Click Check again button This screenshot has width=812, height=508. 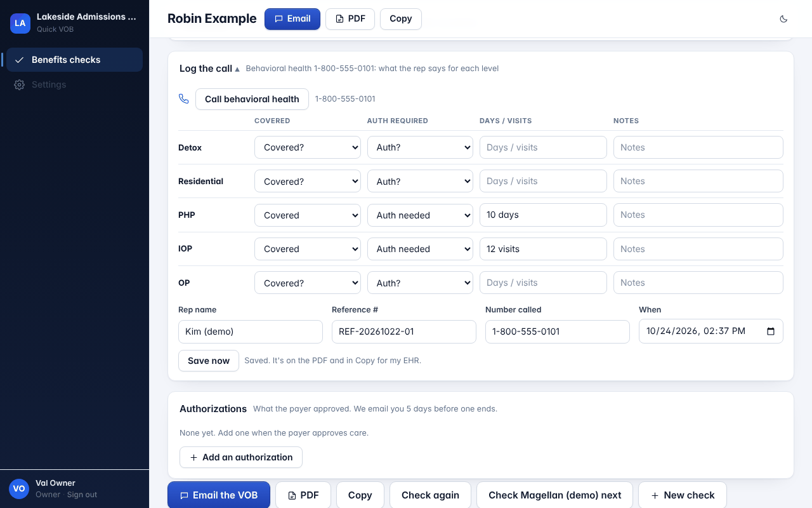point(430,495)
